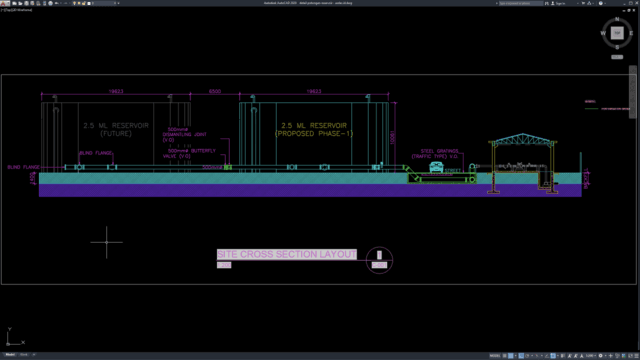Viewport: 640px width, 360px height.
Task: Click the New drawing icon in quick access toolbar
Action: pyautogui.click(x=14, y=3)
